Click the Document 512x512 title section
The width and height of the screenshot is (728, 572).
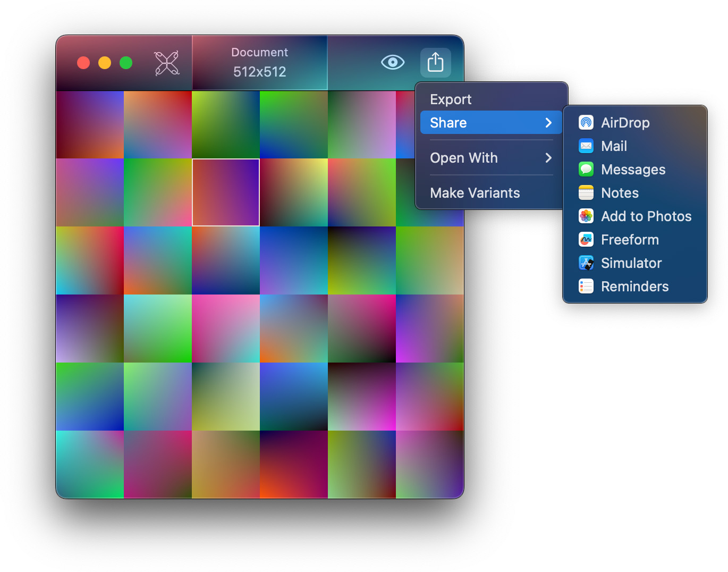click(259, 63)
